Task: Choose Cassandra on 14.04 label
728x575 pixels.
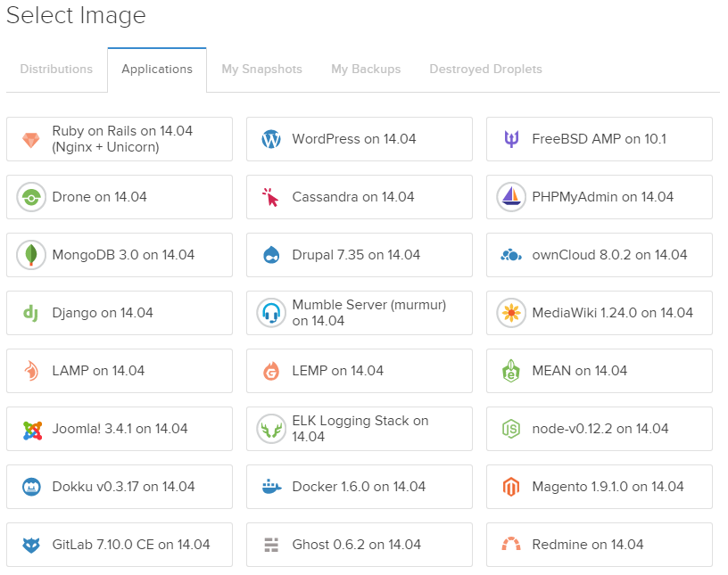Action: click(x=353, y=197)
